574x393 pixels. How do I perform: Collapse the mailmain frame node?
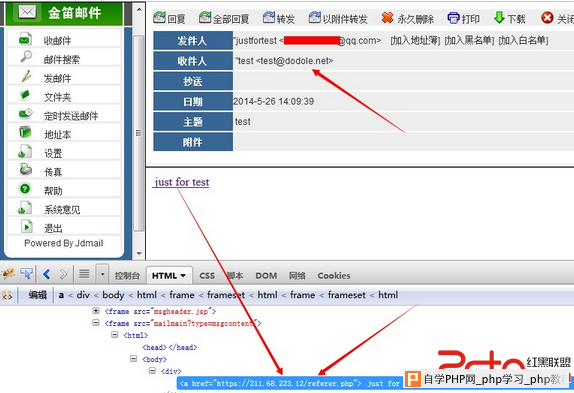[x=96, y=323]
